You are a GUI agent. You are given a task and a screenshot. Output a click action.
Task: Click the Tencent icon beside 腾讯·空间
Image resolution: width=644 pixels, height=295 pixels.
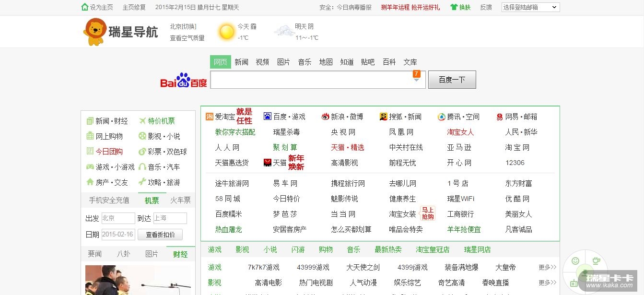tap(442, 117)
